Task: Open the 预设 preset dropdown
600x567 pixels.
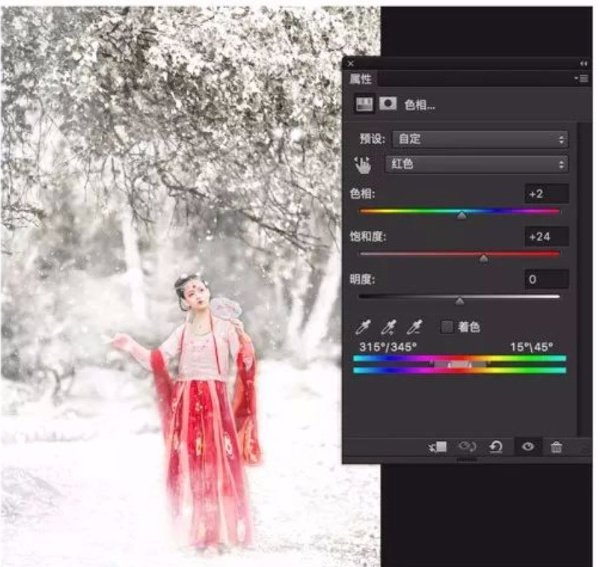Action: [x=479, y=139]
